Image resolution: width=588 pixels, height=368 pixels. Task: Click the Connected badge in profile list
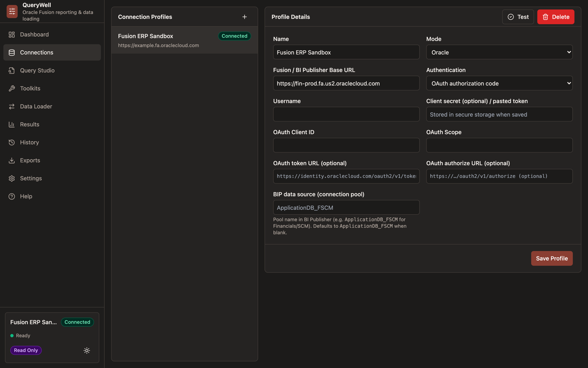point(234,36)
